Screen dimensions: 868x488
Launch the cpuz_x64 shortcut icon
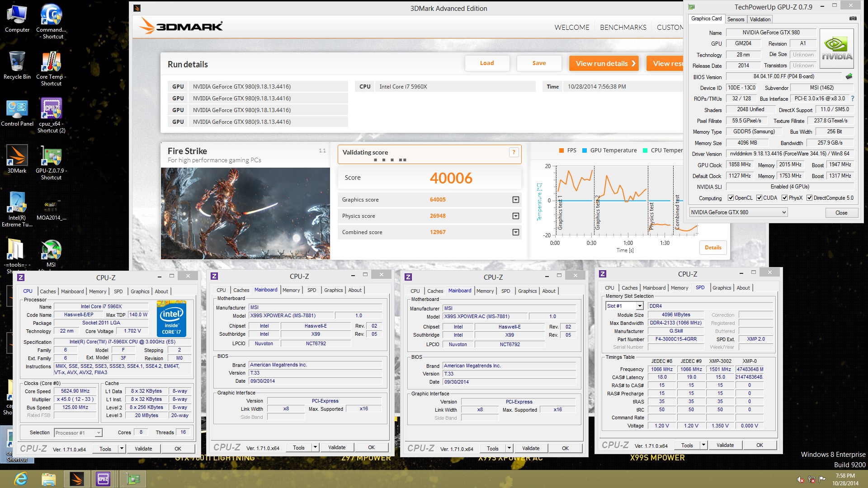click(51, 115)
